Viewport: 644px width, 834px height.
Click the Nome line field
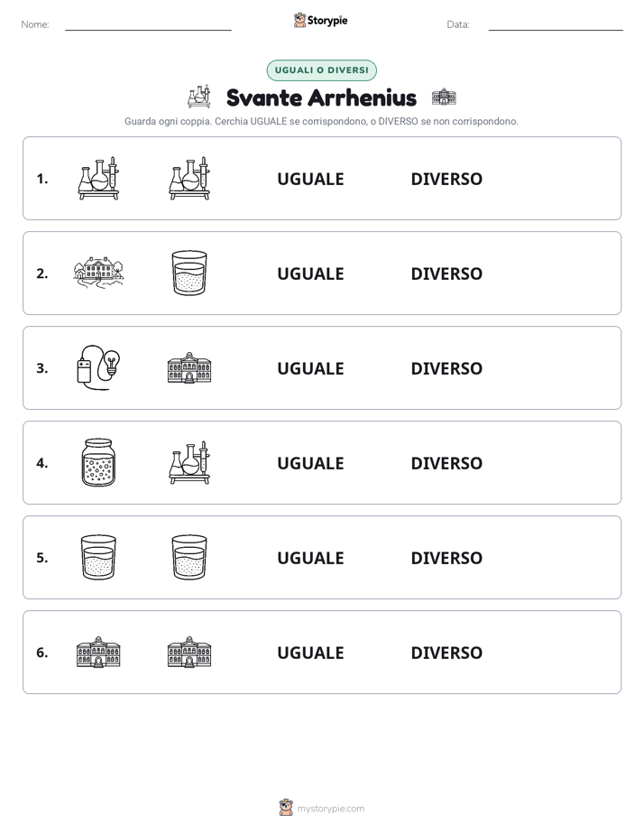coord(148,25)
